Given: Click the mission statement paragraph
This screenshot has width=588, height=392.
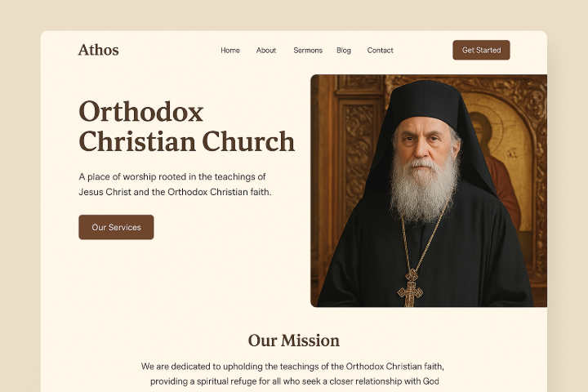Looking at the screenshot, I should click(x=292, y=373).
